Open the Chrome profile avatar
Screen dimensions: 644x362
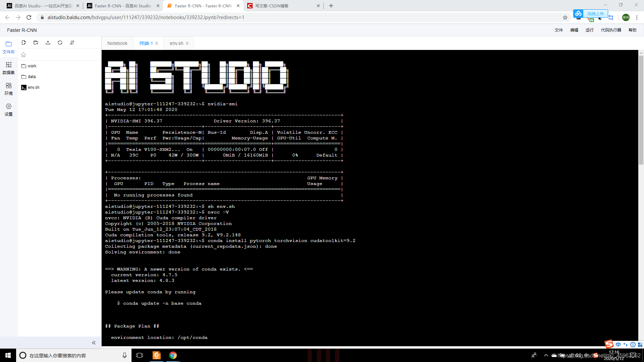point(626,17)
